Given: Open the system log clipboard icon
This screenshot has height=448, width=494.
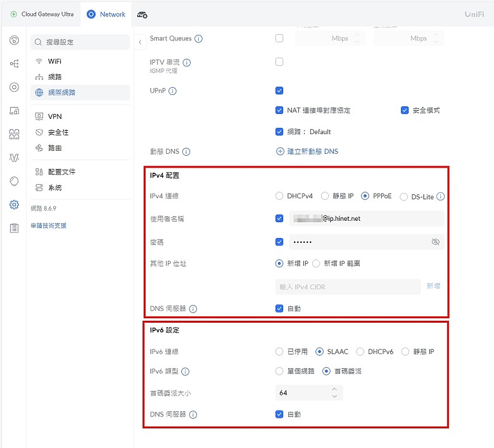Looking at the screenshot, I should tap(14, 228).
